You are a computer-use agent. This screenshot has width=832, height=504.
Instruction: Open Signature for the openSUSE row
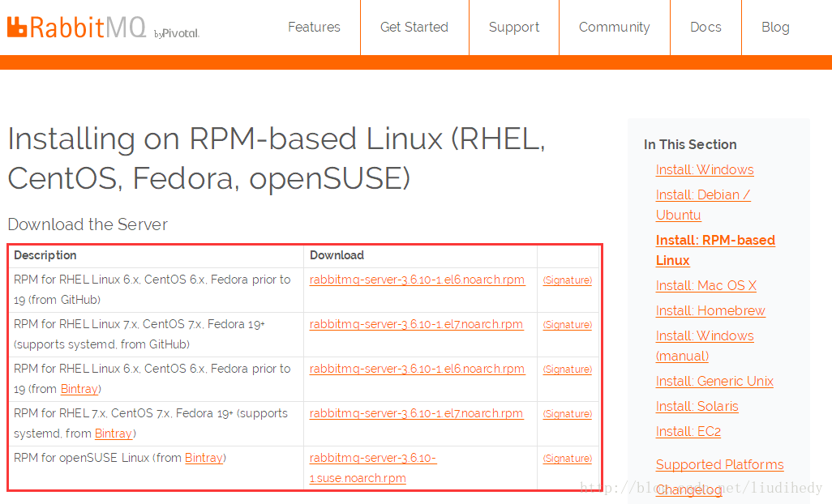click(567, 459)
